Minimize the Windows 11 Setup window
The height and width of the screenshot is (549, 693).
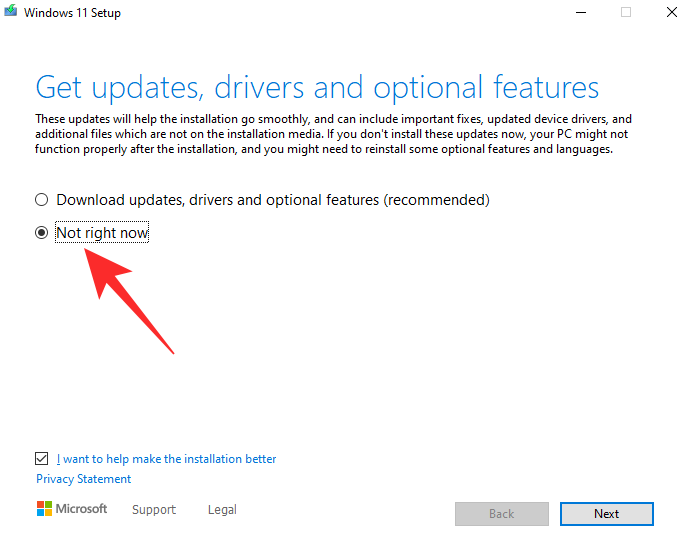(581, 12)
